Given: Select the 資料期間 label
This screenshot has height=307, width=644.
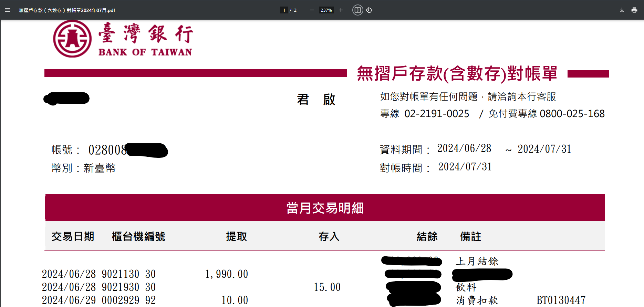Looking at the screenshot, I should (x=405, y=150).
